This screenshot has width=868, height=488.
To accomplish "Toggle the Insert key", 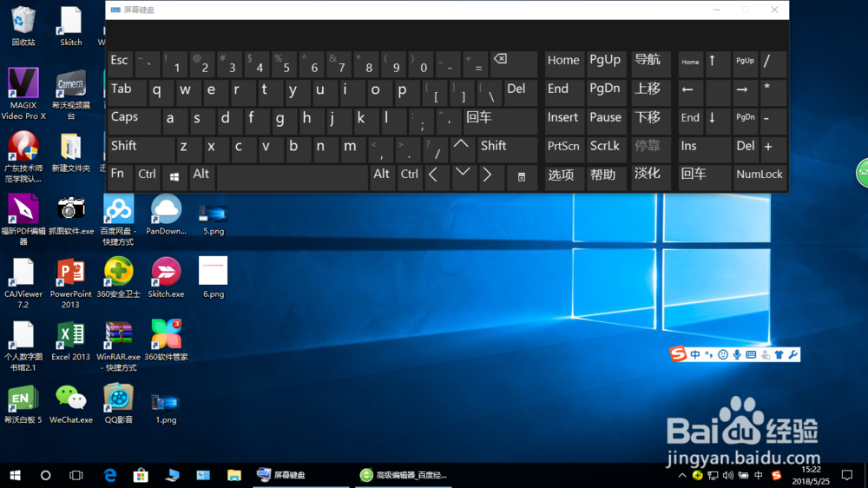I will 563,122.
